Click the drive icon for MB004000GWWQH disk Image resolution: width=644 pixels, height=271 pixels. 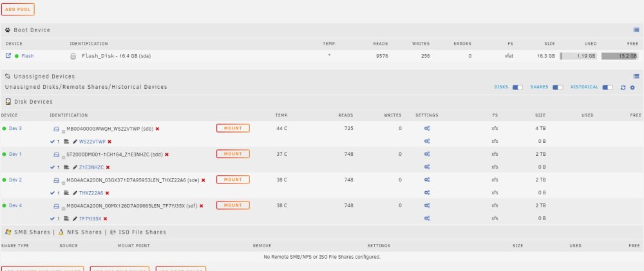coord(56,129)
